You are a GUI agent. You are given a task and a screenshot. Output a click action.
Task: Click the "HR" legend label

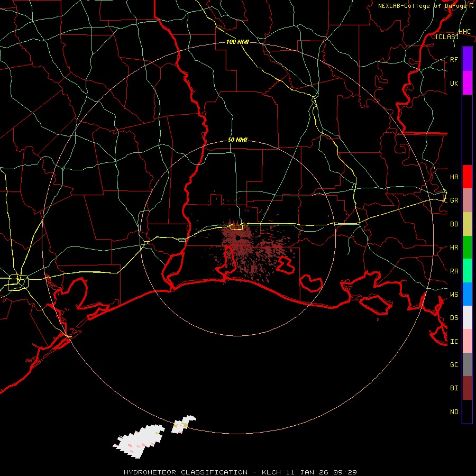point(454,248)
